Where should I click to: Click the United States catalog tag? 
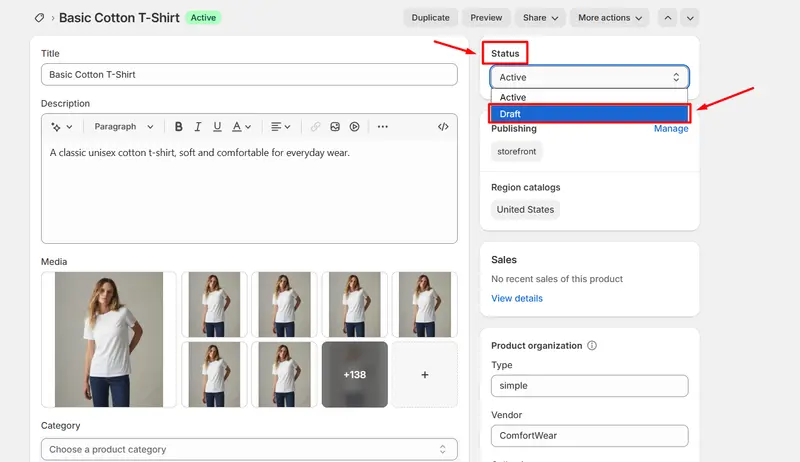(526, 210)
